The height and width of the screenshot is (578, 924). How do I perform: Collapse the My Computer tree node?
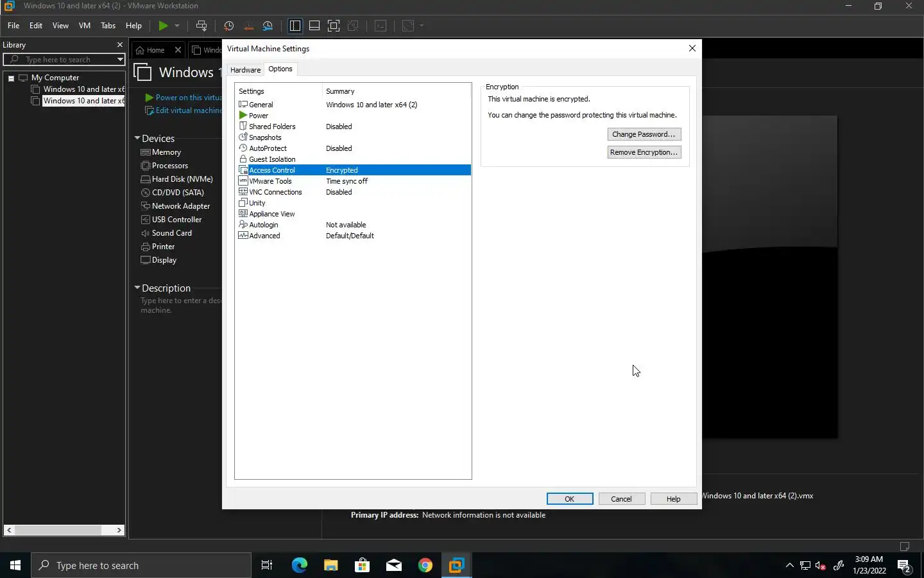[x=11, y=78]
